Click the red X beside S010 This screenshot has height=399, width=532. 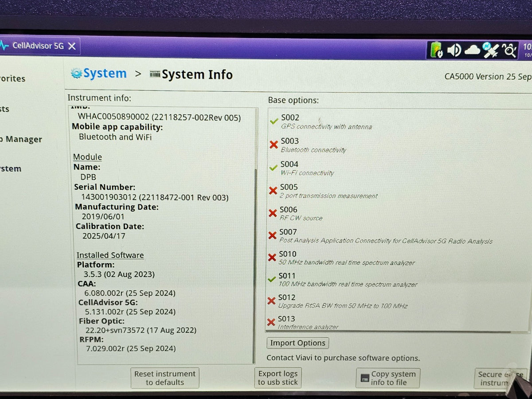pos(272,257)
